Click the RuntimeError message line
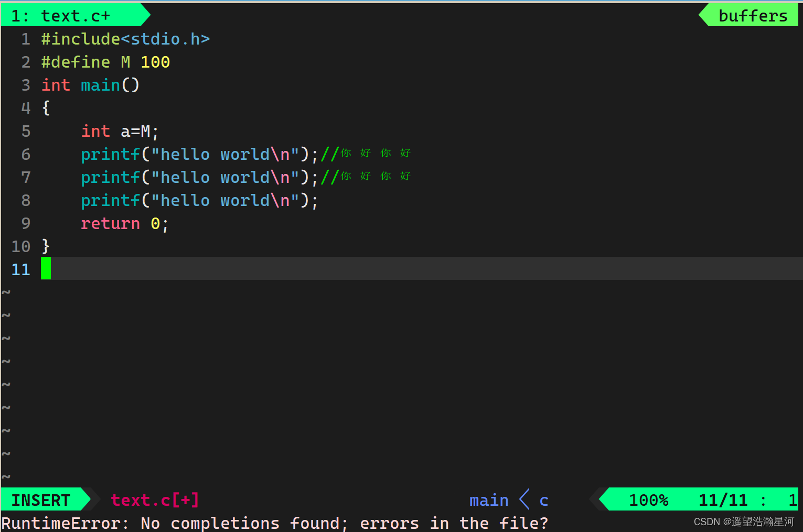The width and height of the screenshot is (803, 532). [275, 523]
